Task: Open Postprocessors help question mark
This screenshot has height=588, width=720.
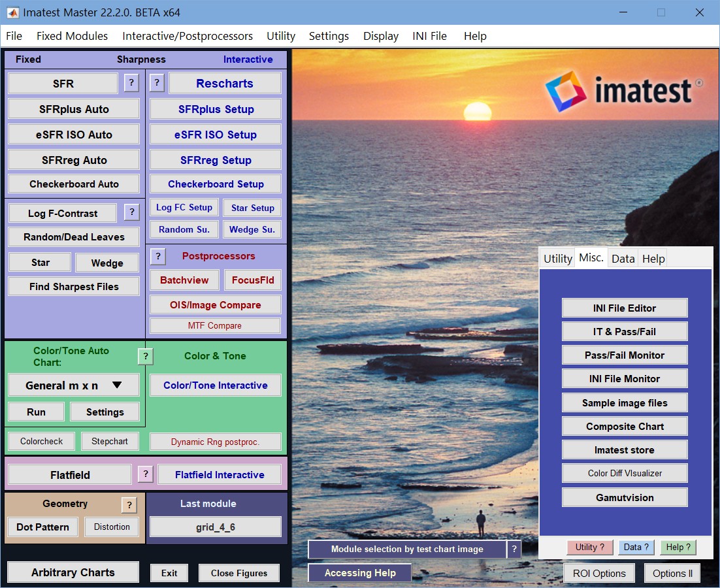Action: [158, 256]
